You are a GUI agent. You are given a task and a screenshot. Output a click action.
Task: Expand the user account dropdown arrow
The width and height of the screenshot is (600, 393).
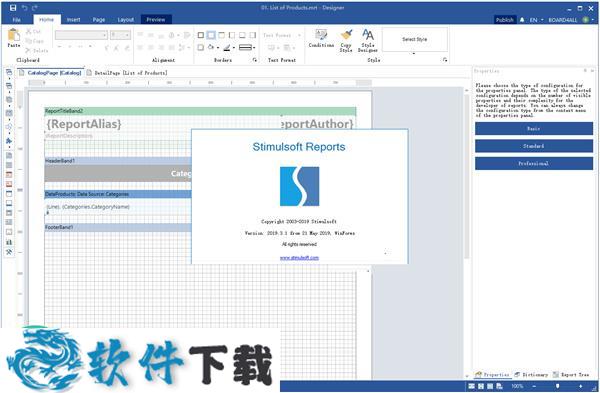pyautogui.click(x=593, y=20)
